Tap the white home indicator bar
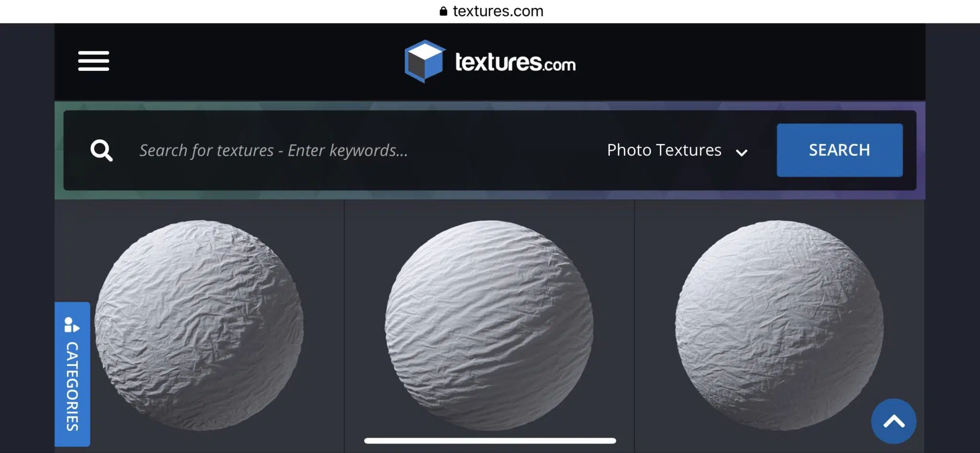Image resolution: width=980 pixels, height=453 pixels. coord(490,441)
